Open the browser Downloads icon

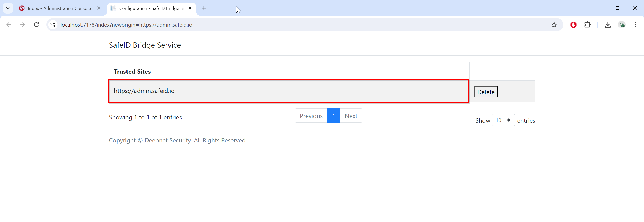(608, 25)
